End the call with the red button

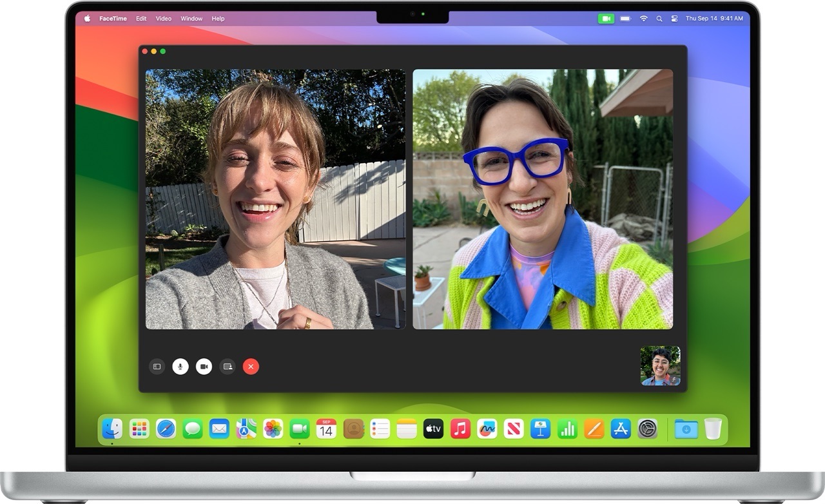pos(251,367)
